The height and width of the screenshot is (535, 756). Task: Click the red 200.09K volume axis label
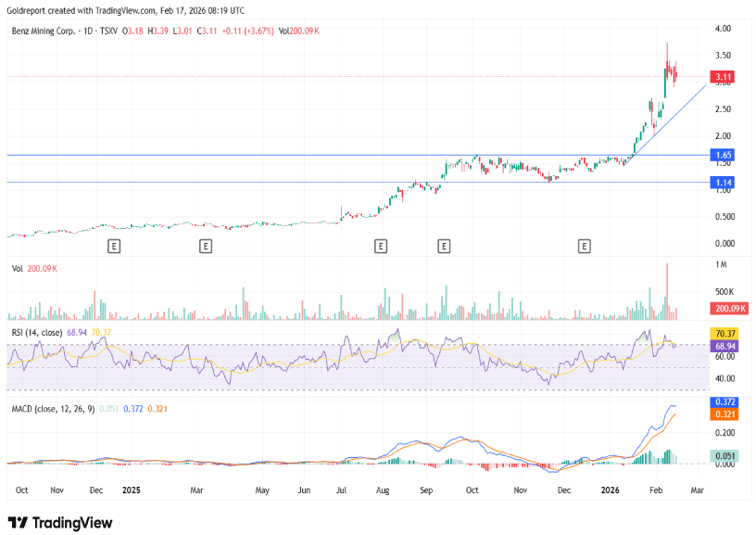pyautogui.click(x=727, y=309)
